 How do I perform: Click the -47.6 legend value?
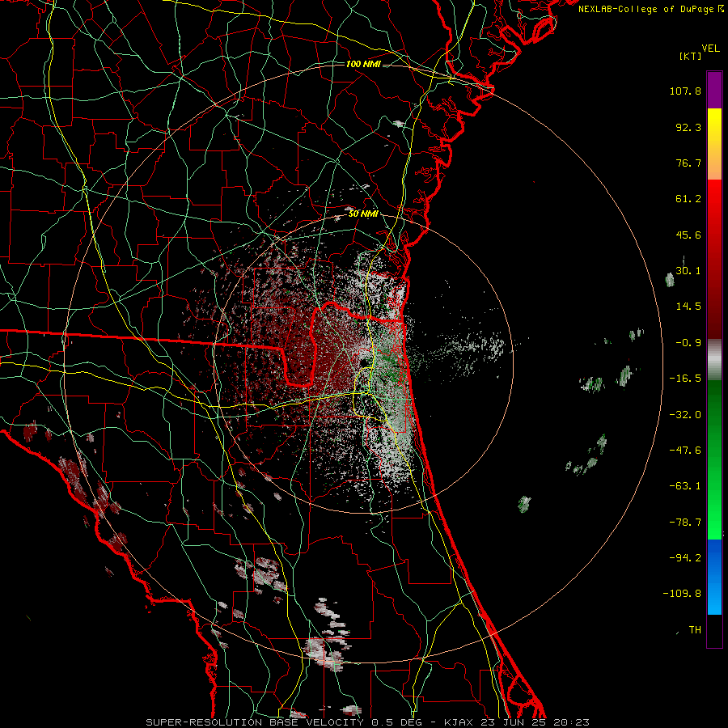685,451
